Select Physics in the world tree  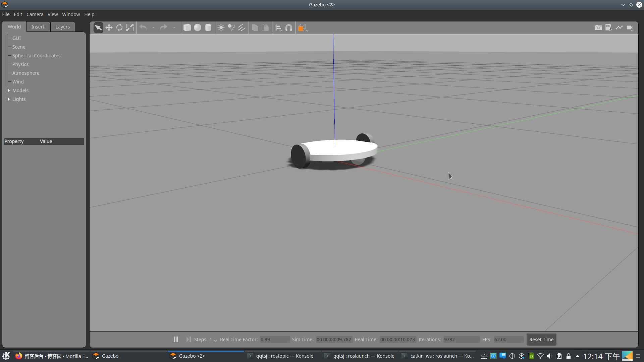[x=20, y=64]
